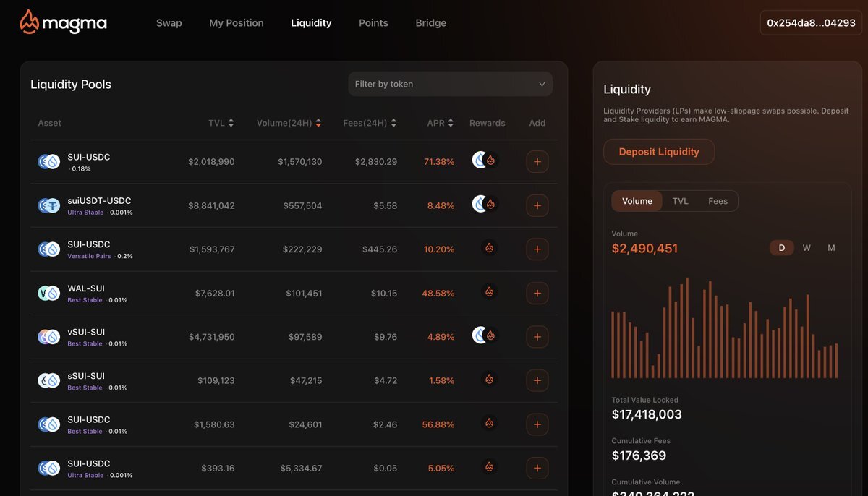
Task: Sort pools by Volume(24H)
Action: tap(289, 123)
